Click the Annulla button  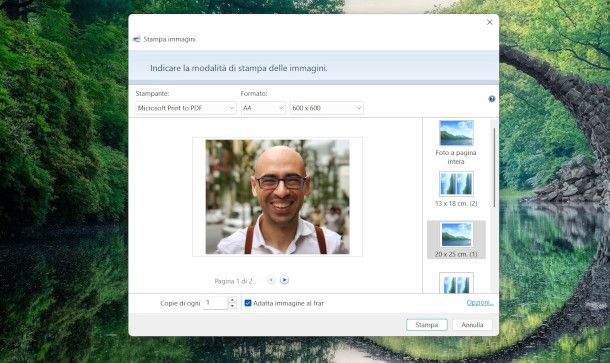click(472, 324)
